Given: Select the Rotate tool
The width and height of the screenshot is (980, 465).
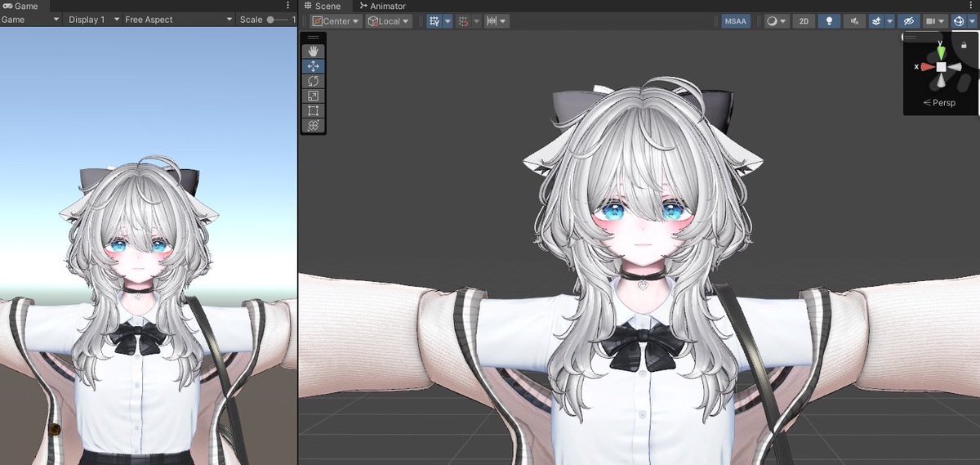Looking at the screenshot, I should click(x=313, y=81).
